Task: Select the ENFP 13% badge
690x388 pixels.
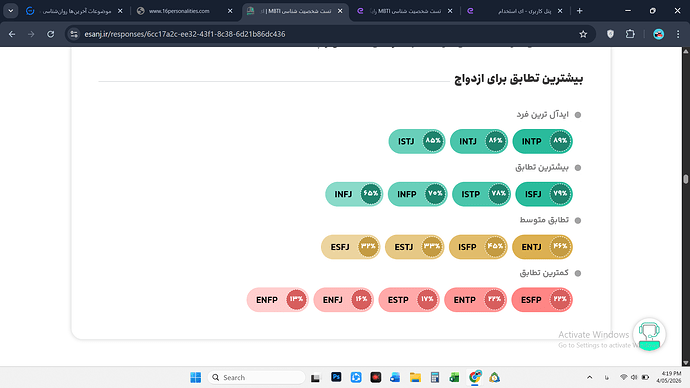Action: pos(278,300)
